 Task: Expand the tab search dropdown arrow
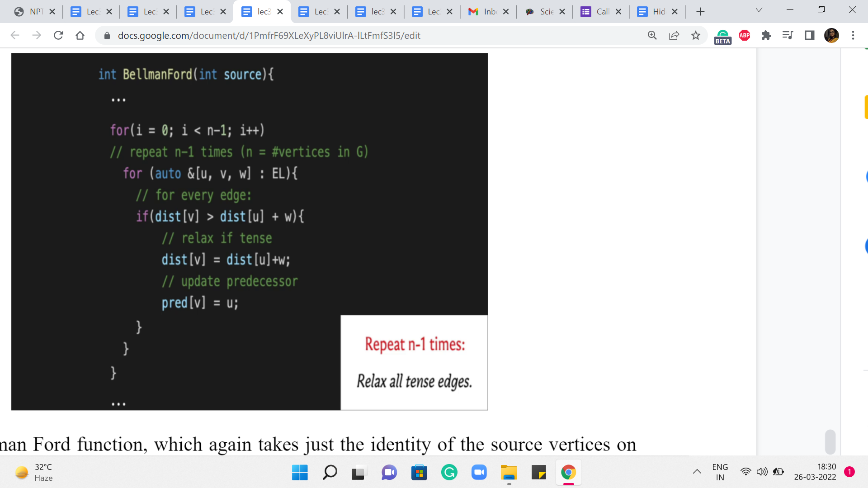coord(759,10)
